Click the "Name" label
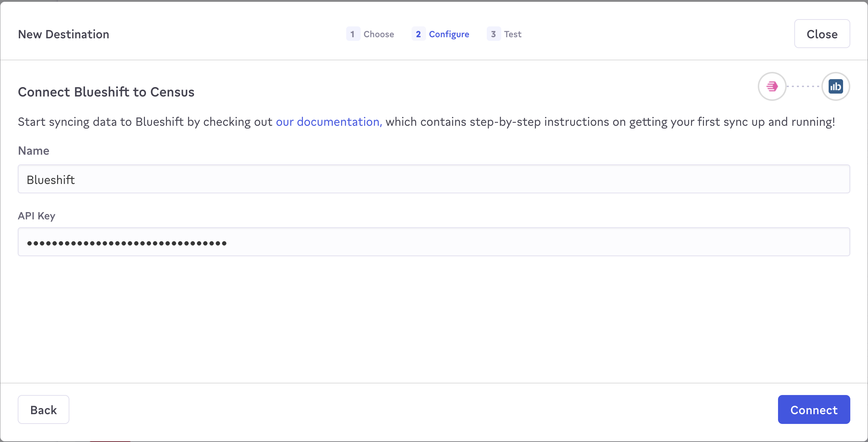 [34, 151]
